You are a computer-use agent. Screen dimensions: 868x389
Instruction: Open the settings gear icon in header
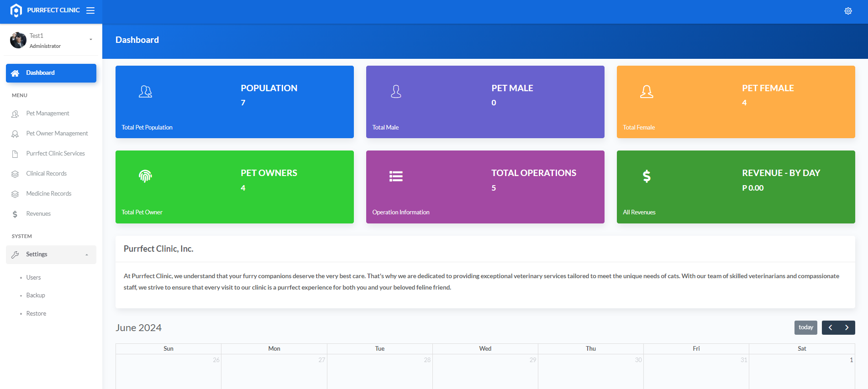(x=848, y=11)
